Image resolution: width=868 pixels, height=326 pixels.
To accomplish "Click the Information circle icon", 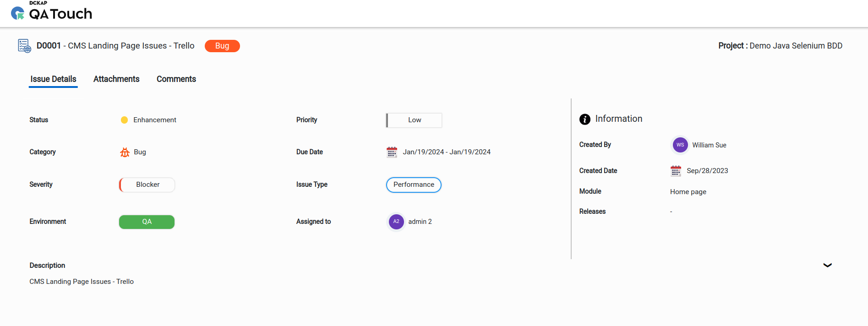I will (585, 119).
